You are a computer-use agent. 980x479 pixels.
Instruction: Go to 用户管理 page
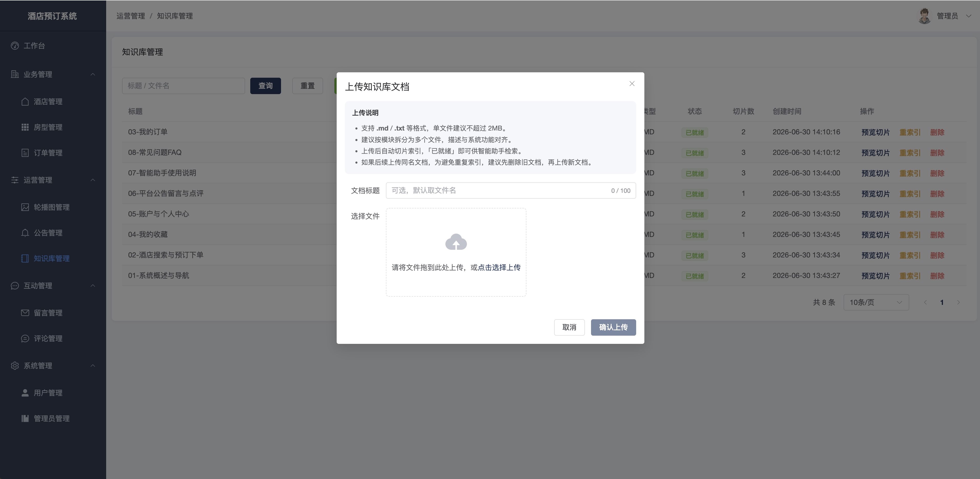(x=53, y=393)
